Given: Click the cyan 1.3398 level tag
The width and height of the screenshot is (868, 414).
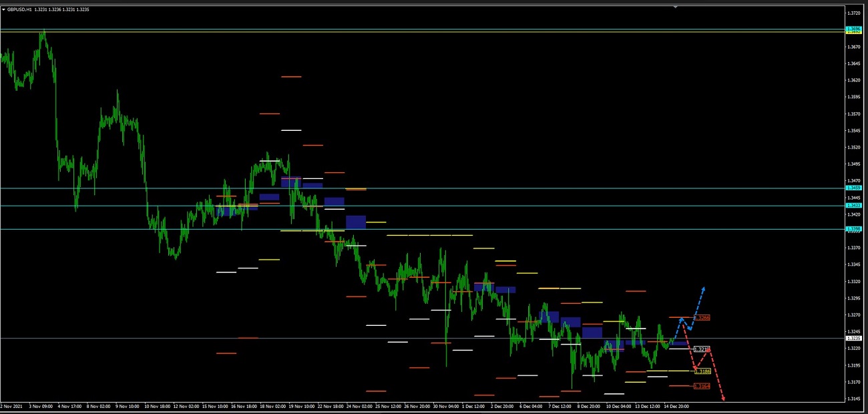Looking at the screenshot, I should (853, 229).
